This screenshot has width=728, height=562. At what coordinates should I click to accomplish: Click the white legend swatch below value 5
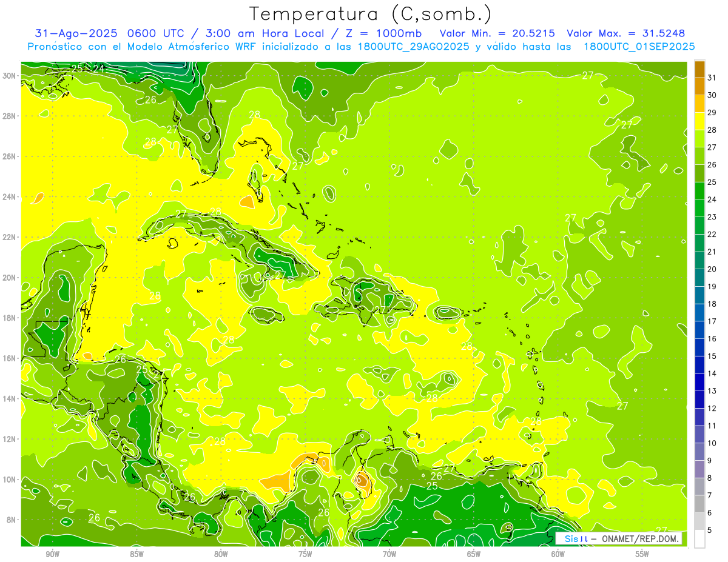(x=699, y=538)
